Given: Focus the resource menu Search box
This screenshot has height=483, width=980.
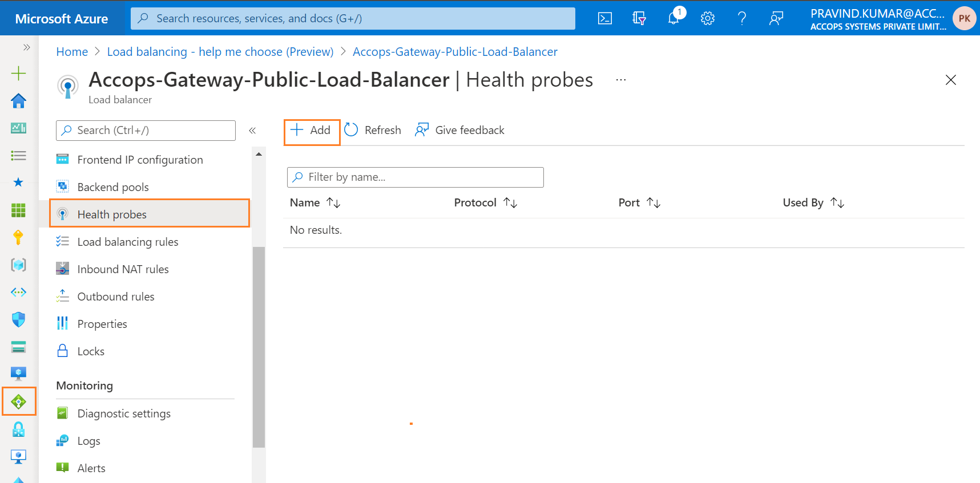Looking at the screenshot, I should point(146,130).
